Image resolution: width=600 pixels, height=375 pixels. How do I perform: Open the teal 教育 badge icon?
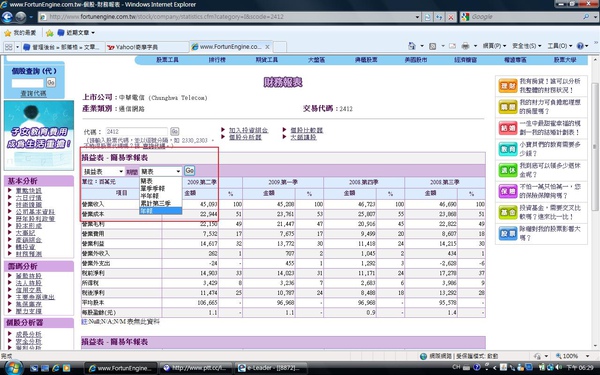[508, 149]
